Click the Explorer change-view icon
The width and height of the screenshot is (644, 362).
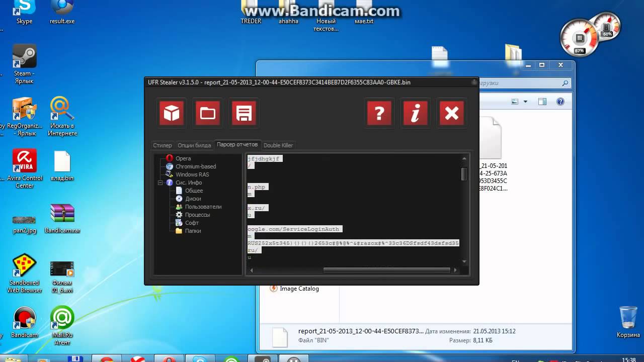(515, 102)
